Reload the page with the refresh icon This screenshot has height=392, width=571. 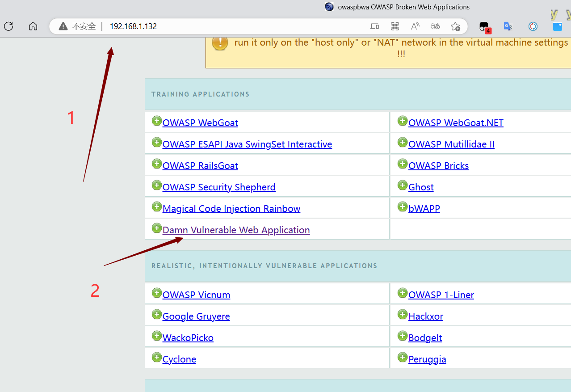click(x=8, y=26)
